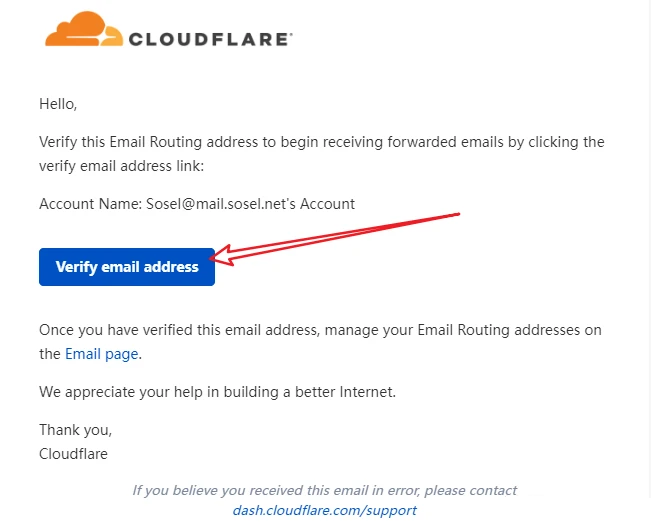Click the "Account Name:" label
This screenshot has width=651, height=522.
(91, 204)
